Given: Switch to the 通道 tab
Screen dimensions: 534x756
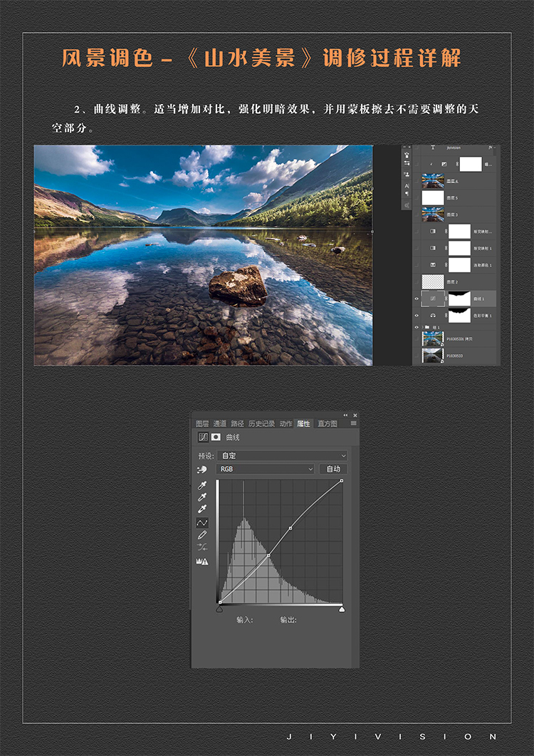Looking at the screenshot, I should [x=220, y=424].
